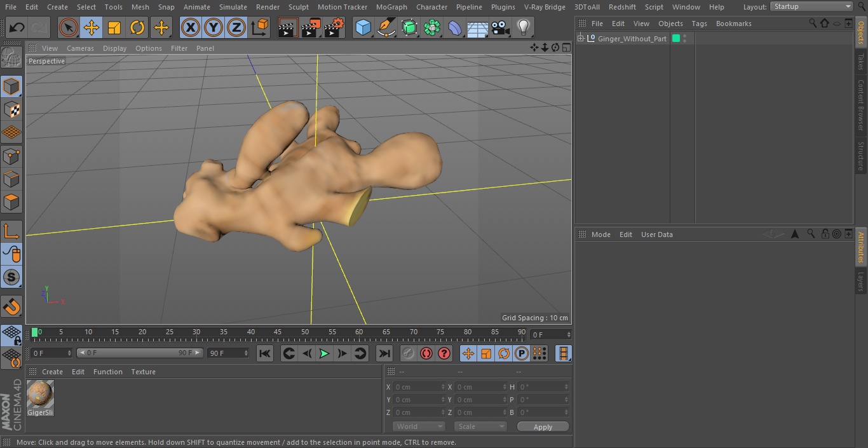Screen dimensions: 868x448
Task: Play the animation forward
Action: pos(324,353)
